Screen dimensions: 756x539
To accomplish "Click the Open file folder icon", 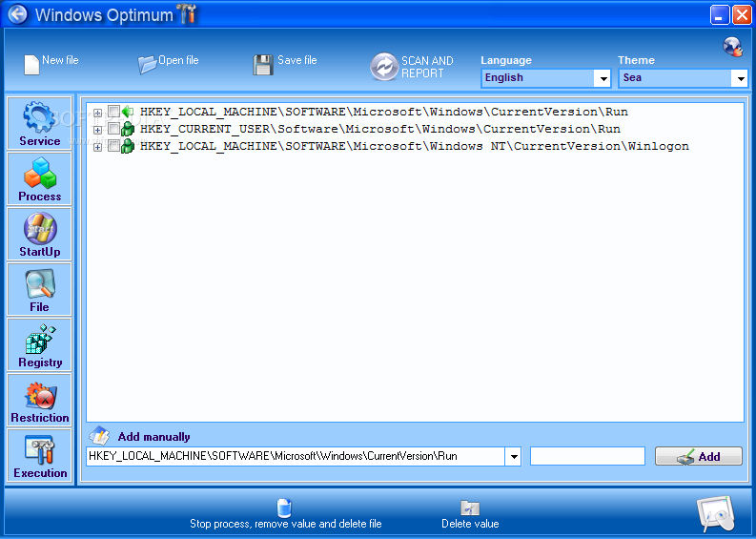I will (x=147, y=64).
